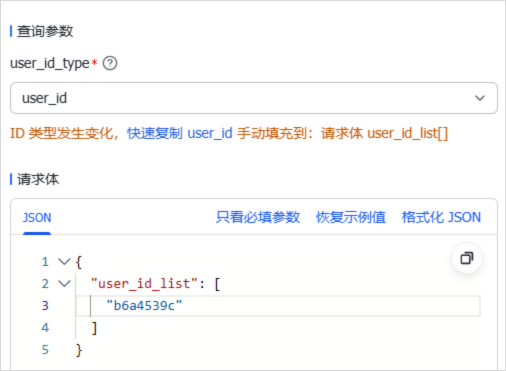
Task: Click 只看必填参数 link
Action: [258, 217]
